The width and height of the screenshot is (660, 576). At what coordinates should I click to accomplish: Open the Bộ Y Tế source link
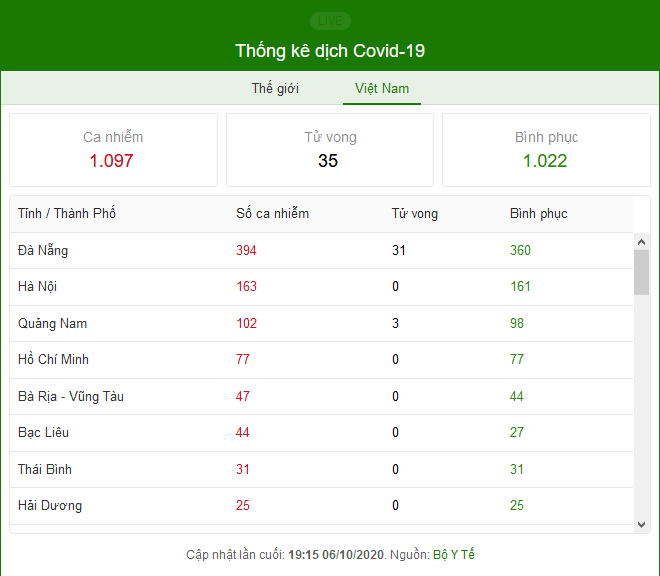(454, 555)
